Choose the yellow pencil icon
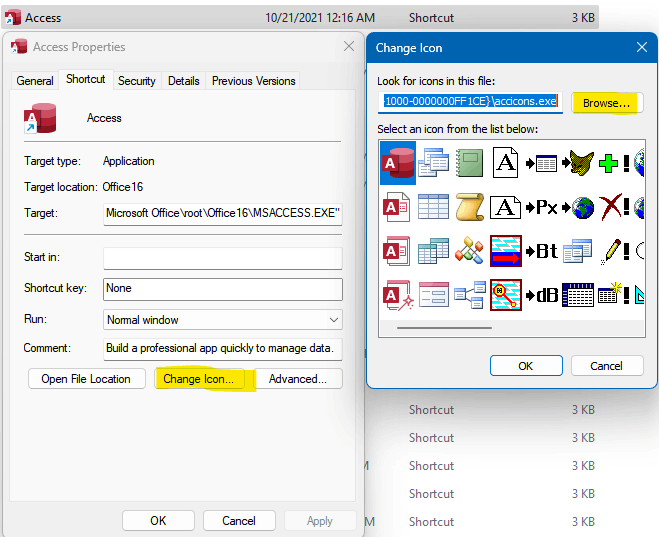Image resolution: width=659 pixels, height=537 pixels. [611, 251]
